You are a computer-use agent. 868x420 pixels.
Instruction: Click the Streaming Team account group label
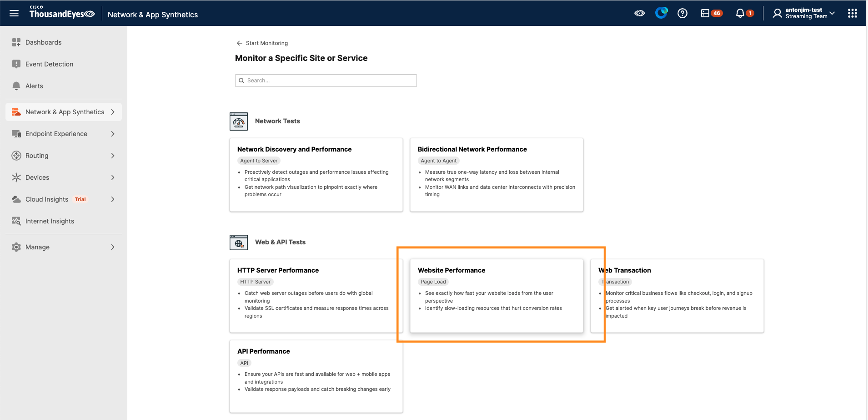tap(807, 16)
